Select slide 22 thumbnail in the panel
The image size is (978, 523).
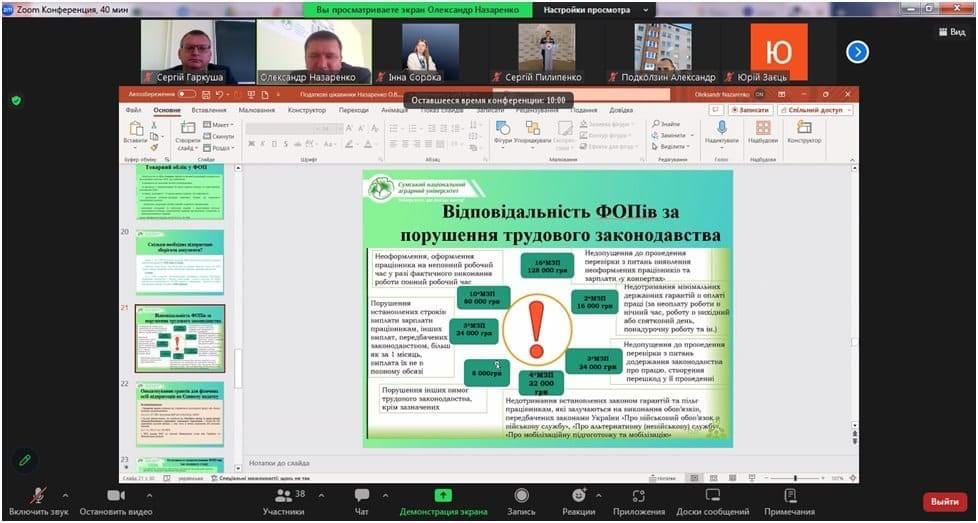pos(180,413)
